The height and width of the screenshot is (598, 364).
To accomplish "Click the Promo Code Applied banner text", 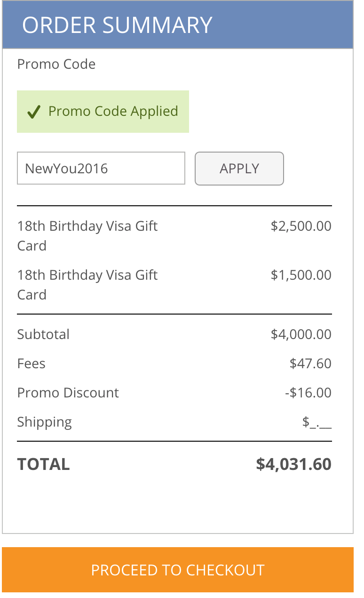I will point(113,112).
